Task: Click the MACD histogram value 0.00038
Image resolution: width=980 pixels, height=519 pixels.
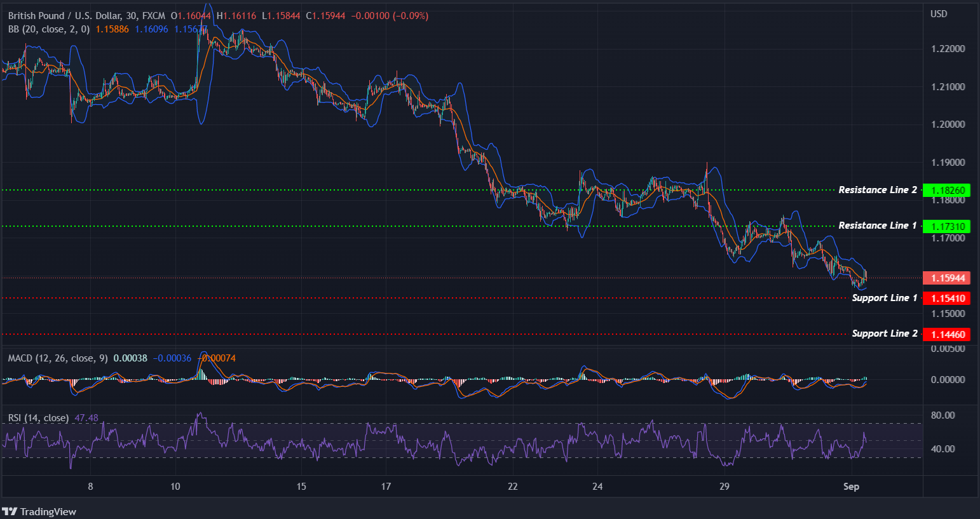Action: (x=130, y=358)
